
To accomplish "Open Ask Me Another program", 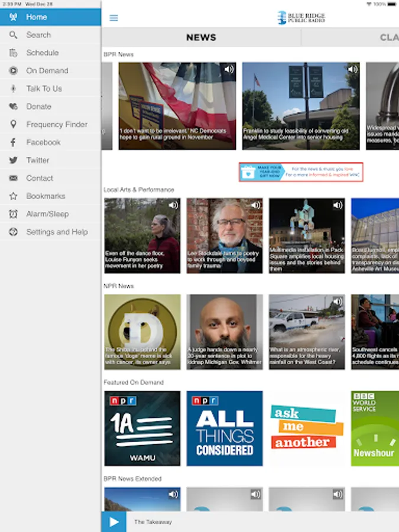I will [307, 428].
